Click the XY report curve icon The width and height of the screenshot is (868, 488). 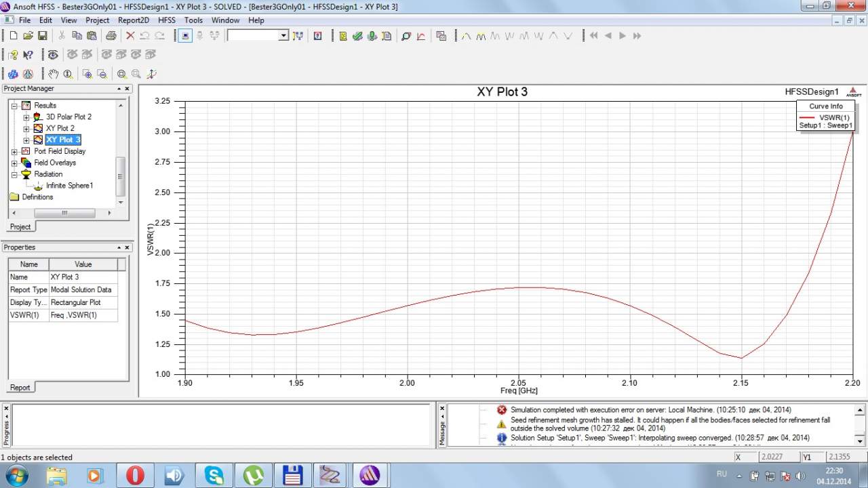tap(421, 36)
